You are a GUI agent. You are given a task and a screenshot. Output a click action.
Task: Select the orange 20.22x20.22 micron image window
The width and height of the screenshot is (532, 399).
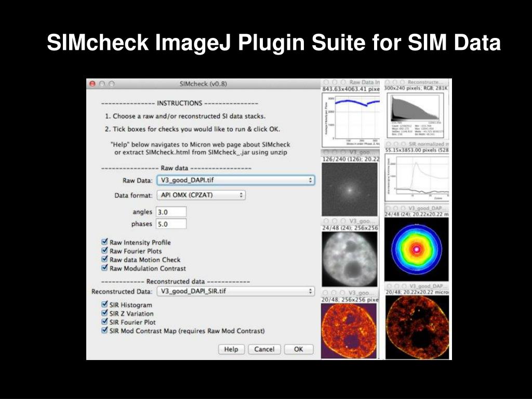(417, 327)
